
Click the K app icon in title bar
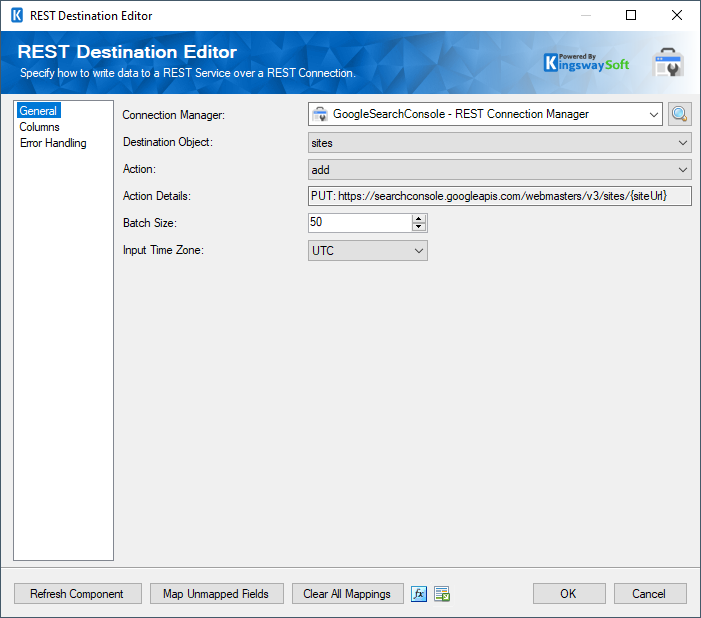(17, 16)
